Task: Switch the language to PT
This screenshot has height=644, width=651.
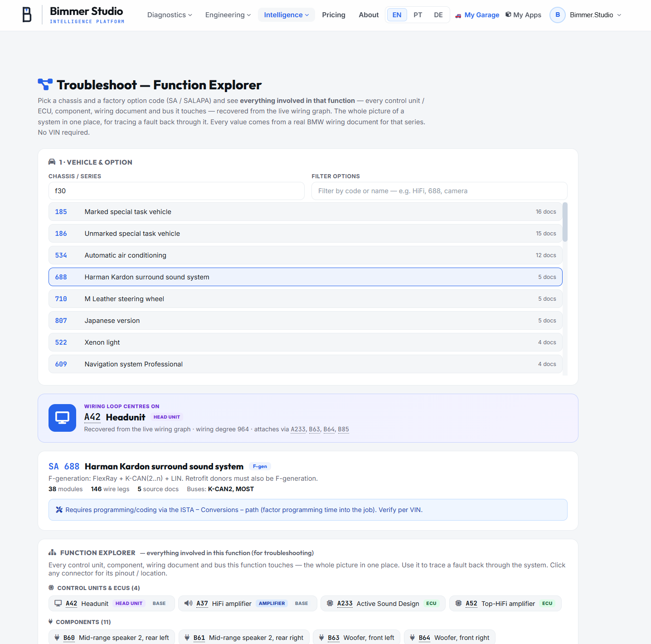Action: click(418, 15)
